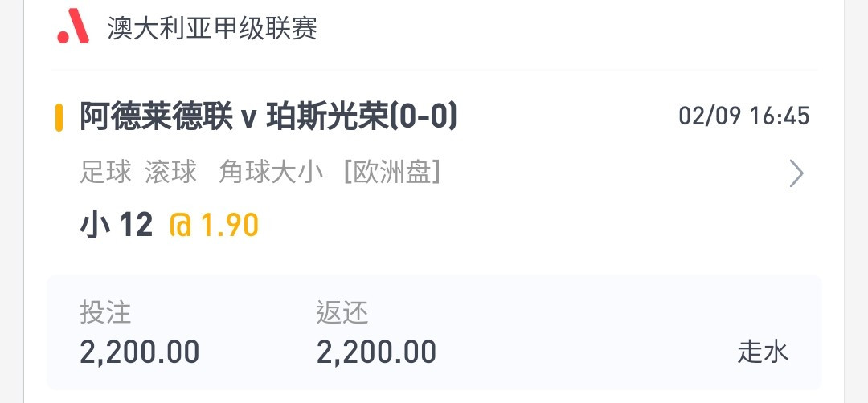The image size is (868, 403).
Task: Click the @ symbol before the odds
Action: click(x=181, y=226)
